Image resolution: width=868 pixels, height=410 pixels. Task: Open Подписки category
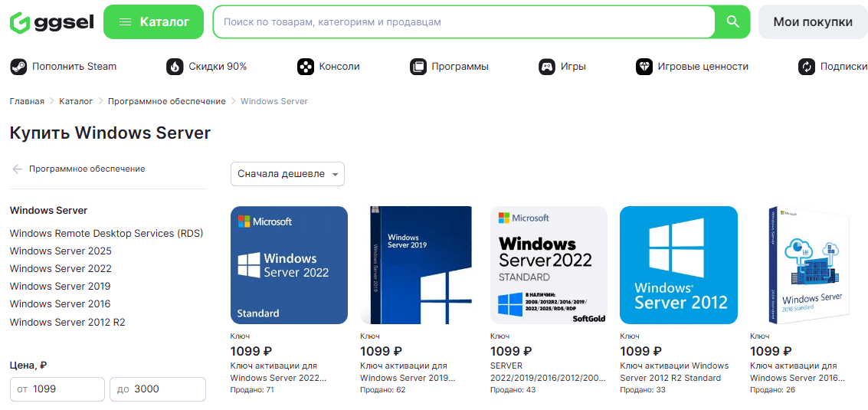point(843,67)
